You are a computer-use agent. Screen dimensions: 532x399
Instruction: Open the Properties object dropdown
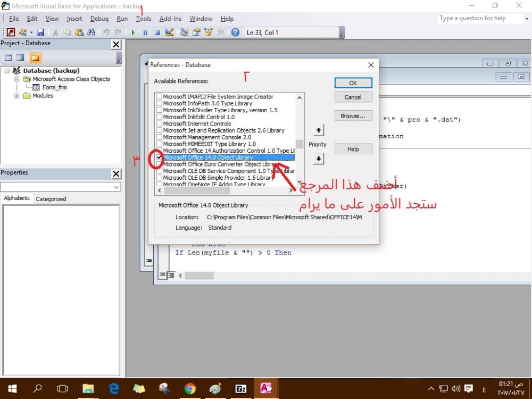(117, 187)
